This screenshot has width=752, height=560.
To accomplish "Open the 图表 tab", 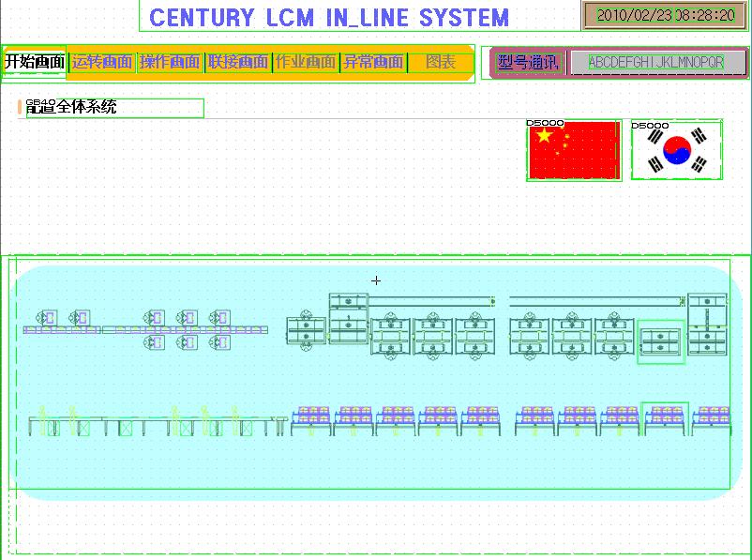I will coord(441,63).
